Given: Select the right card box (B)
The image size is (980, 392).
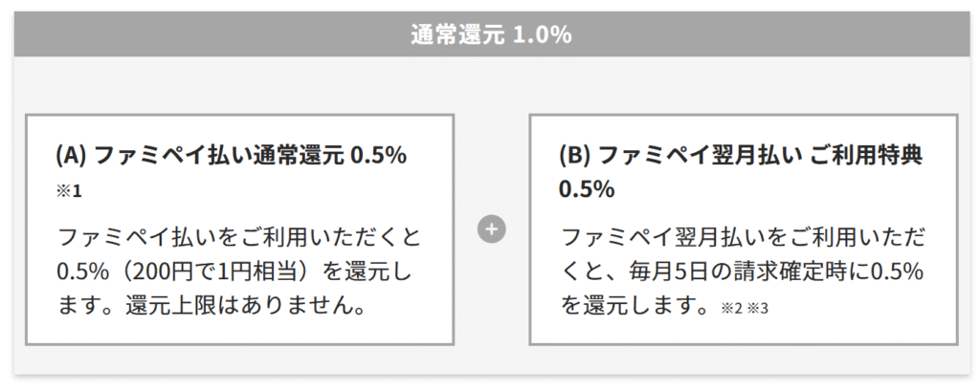Looking at the screenshot, I should click(743, 229).
